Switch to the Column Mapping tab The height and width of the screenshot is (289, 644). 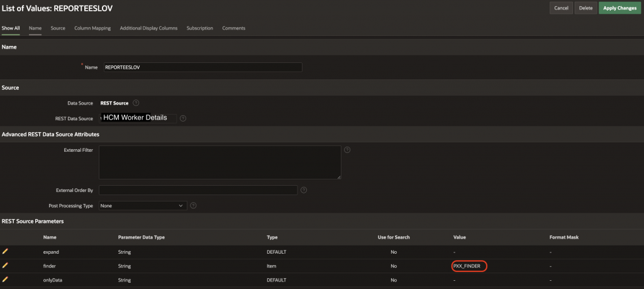(92, 28)
